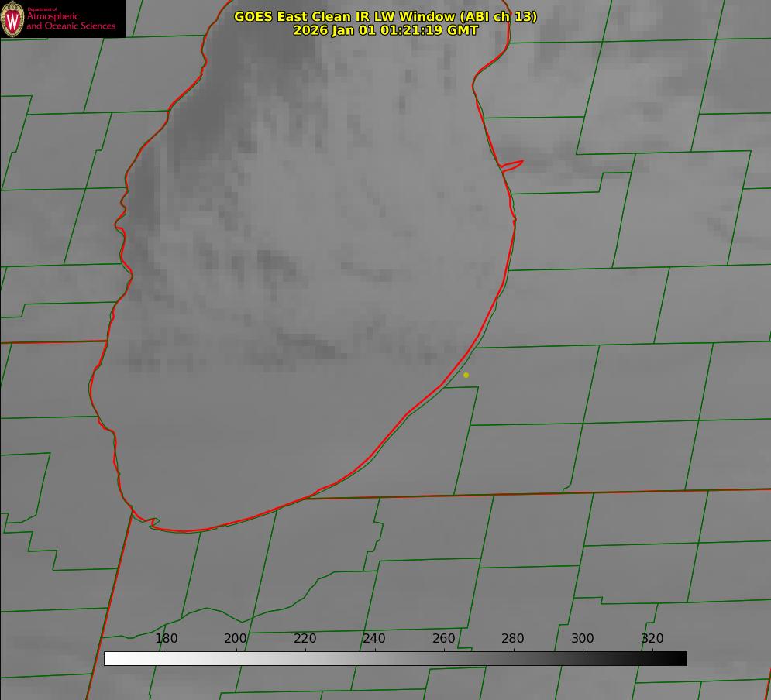Viewport: 771px width, 700px height.
Task: Click the small inlet notch at the lake's southwest tip
Action: [x=153, y=523]
